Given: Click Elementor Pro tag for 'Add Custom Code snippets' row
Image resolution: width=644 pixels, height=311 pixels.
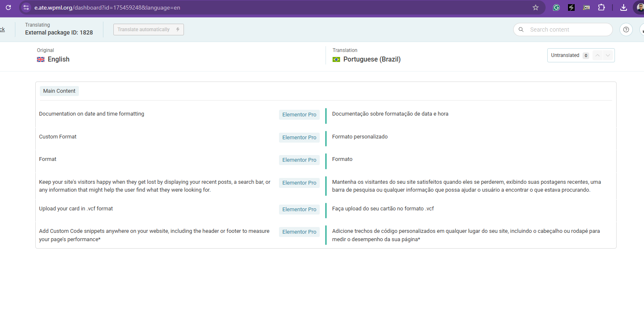Looking at the screenshot, I should (299, 232).
